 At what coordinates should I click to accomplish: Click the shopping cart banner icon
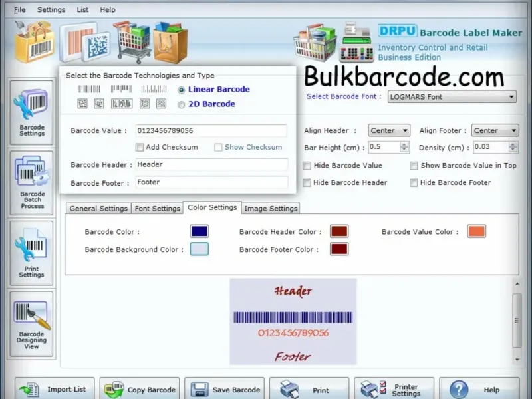(x=132, y=42)
